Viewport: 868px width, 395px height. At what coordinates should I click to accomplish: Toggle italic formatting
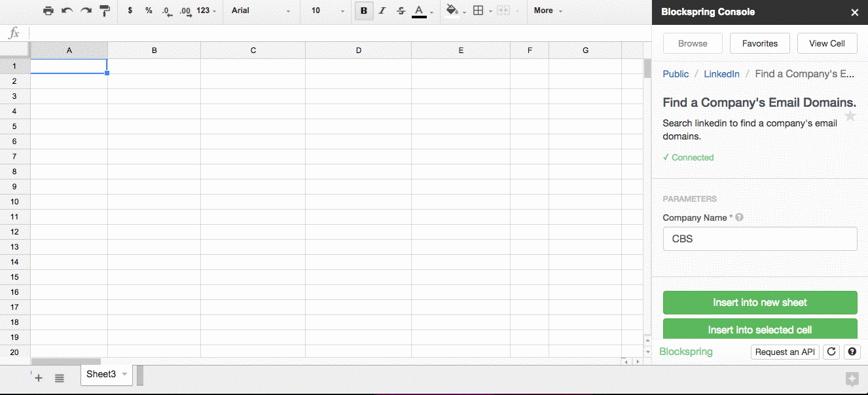[382, 10]
